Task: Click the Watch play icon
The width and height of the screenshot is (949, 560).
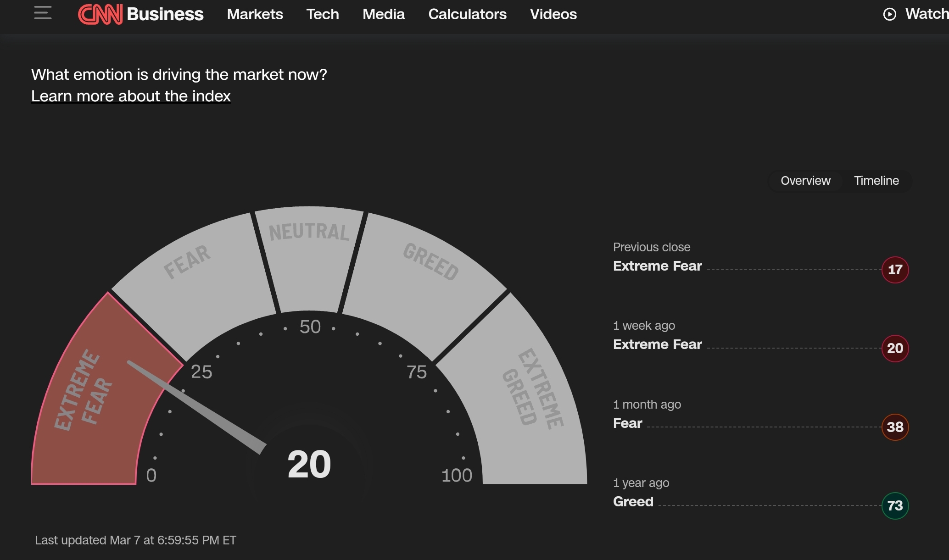Action: 889,14
